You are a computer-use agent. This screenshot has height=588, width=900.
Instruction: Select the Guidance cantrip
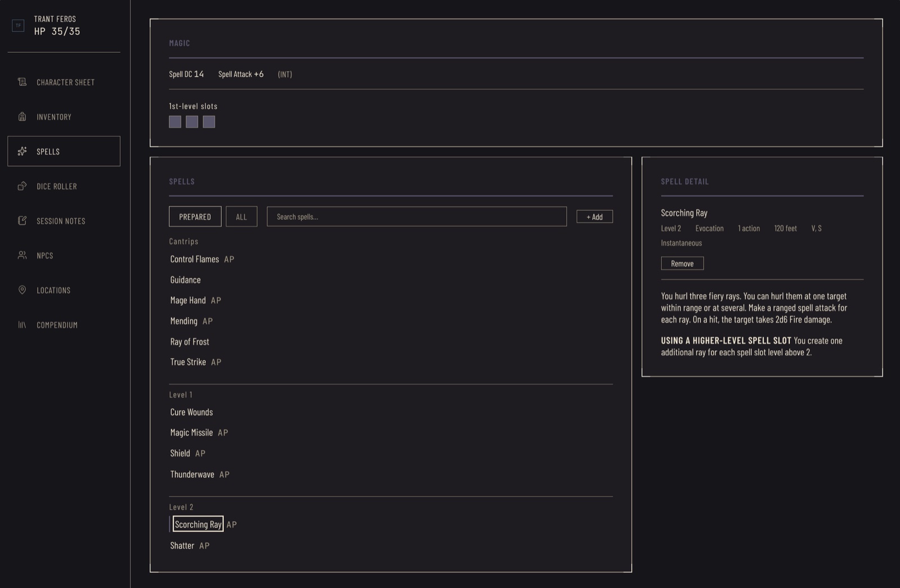coord(186,280)
